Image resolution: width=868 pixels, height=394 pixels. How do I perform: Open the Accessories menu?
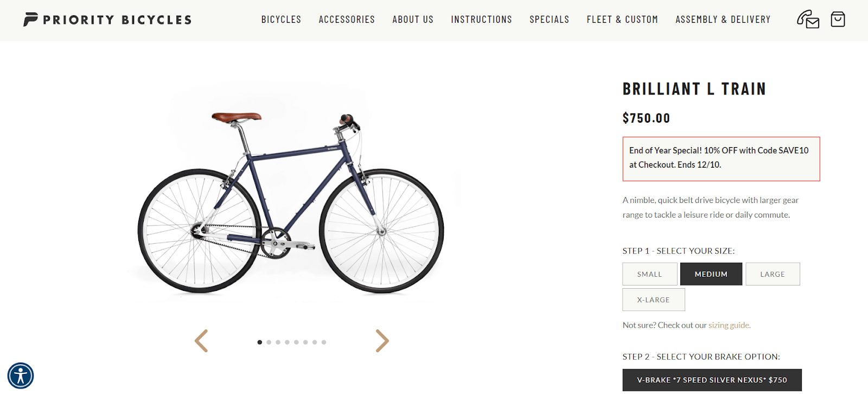click(x=347, y=20)
